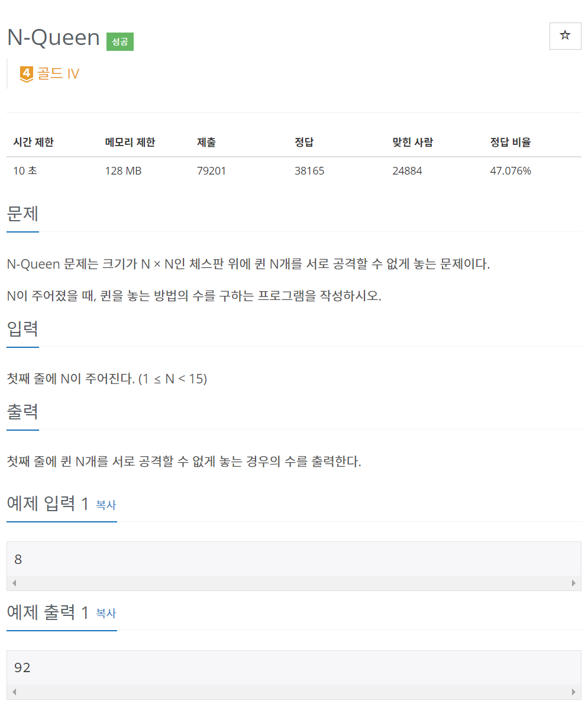
Task: Click left scroll arrow under sample output
Action: [x=14, y=692]
